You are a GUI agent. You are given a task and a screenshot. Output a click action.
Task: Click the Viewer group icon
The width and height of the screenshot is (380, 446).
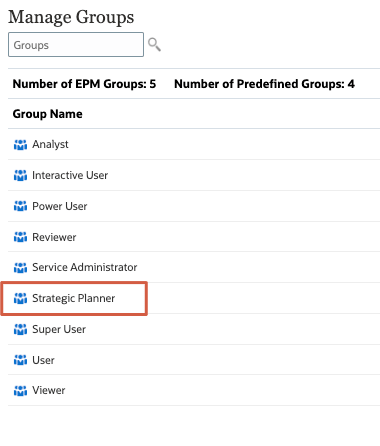(20, 390)
